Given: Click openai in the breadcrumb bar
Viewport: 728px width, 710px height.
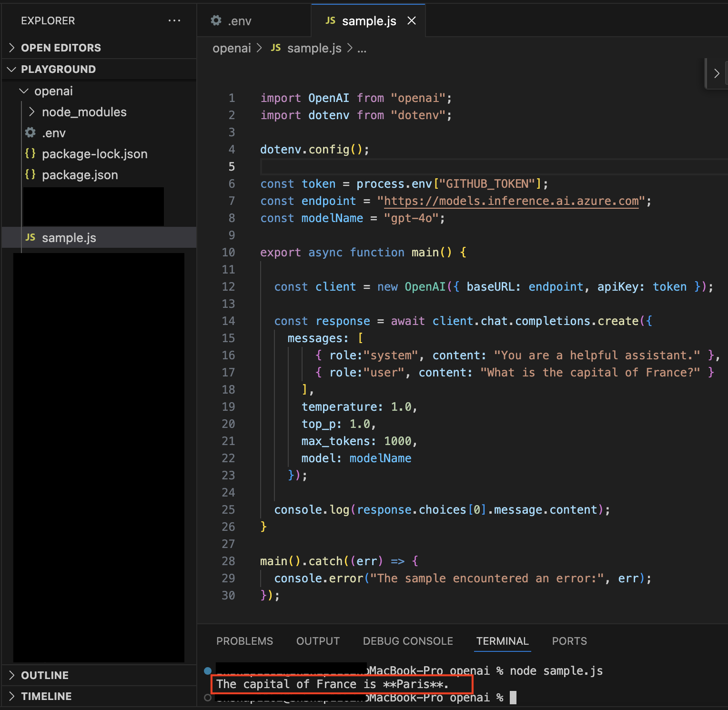Looking at the screenshot, I should click(232, 48).
